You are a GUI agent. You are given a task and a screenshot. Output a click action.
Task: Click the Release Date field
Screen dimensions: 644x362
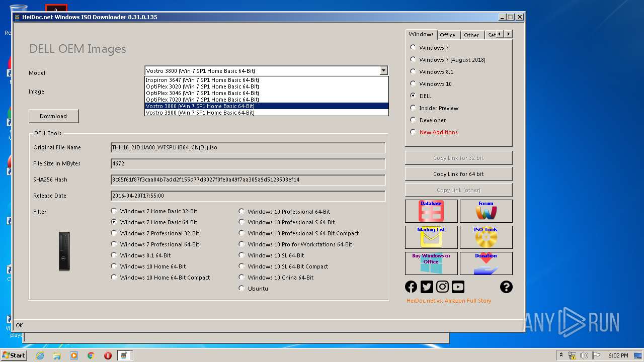pos(248,196)
